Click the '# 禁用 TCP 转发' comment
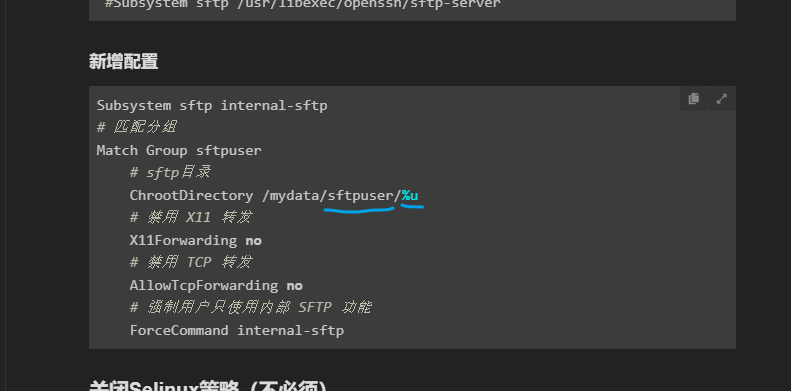The height and width of the screenshot is (391, 791). (x=190, y=262)
